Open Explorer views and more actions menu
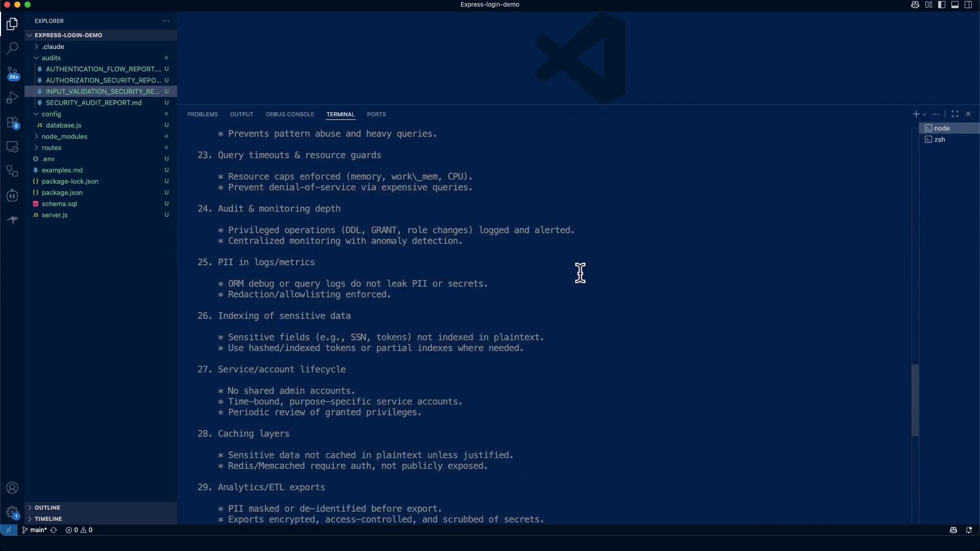This screenshot has height=551, width=980. coord(166,21)
